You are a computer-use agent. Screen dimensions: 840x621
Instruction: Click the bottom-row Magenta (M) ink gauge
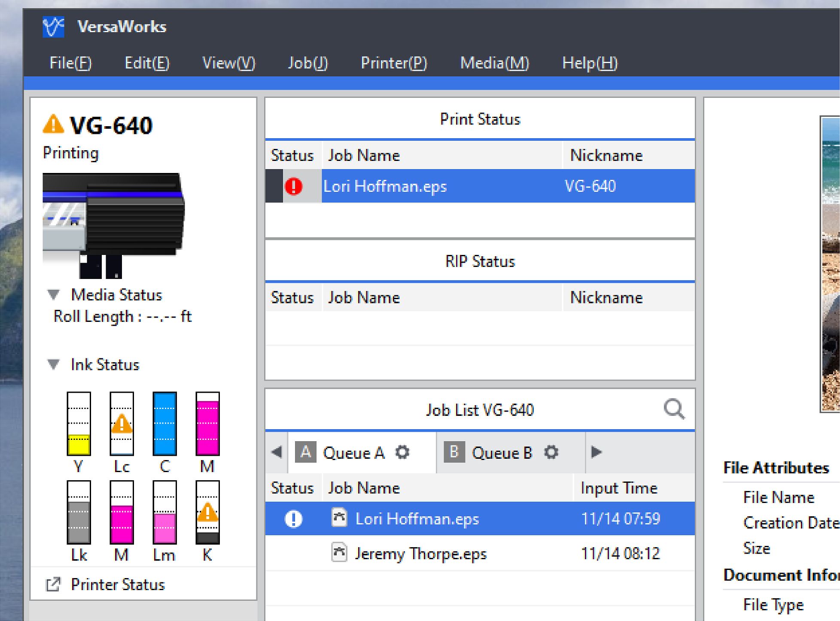pos(122,512)
